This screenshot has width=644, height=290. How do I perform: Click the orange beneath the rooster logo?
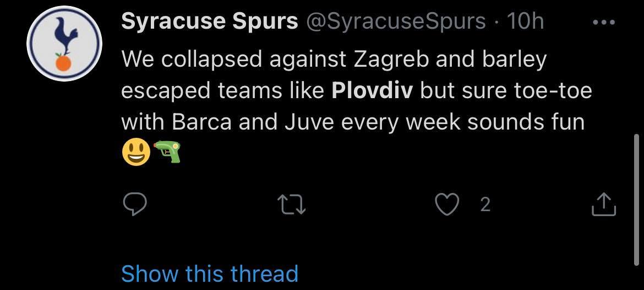(64, 63)
